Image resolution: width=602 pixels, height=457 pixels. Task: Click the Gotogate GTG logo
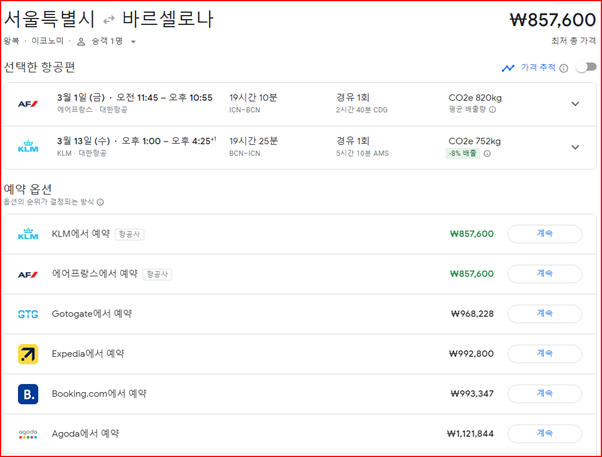coord(28,314)
